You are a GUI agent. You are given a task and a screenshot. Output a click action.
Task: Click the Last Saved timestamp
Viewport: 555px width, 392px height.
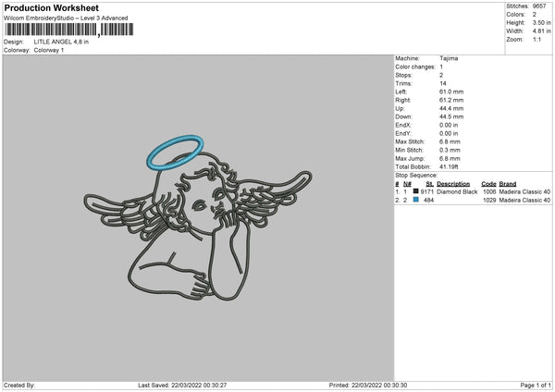click(182, 386)
